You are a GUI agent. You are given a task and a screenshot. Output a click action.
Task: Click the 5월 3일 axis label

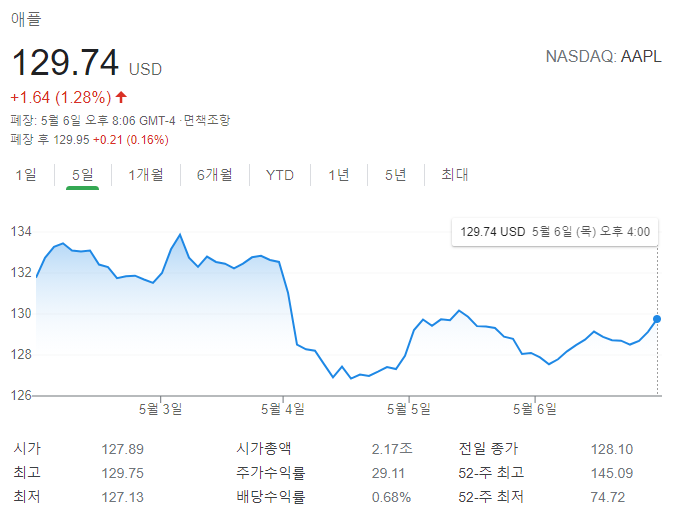[160, 409]
